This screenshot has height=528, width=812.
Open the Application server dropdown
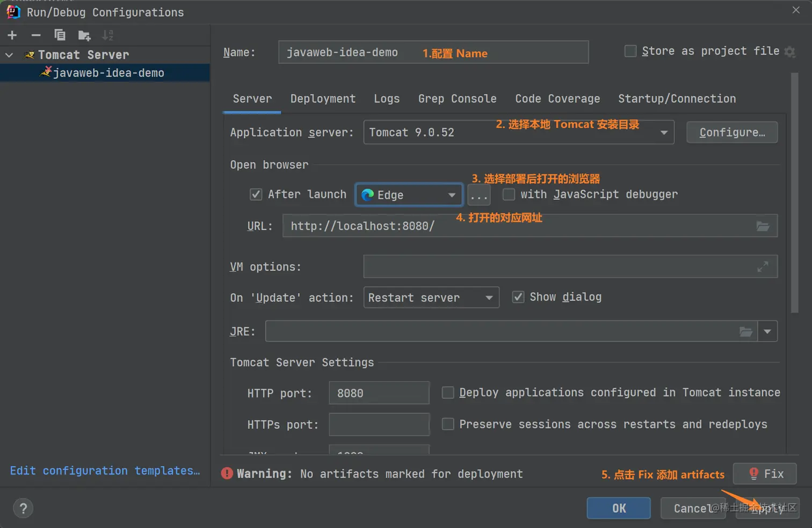[519, 132]
